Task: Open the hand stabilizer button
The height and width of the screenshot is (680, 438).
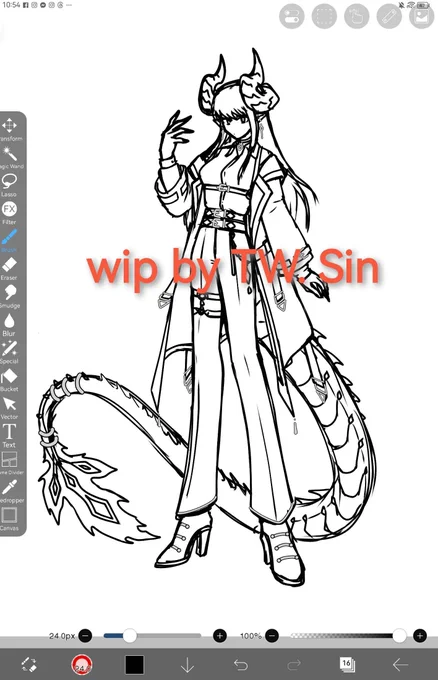Action: (x=356, y=16)
